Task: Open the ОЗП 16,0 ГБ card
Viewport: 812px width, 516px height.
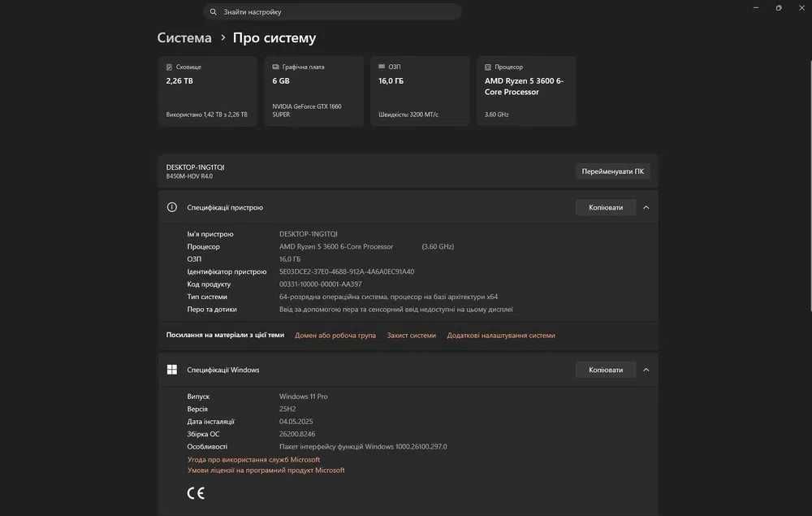Action: click(420, 91)
